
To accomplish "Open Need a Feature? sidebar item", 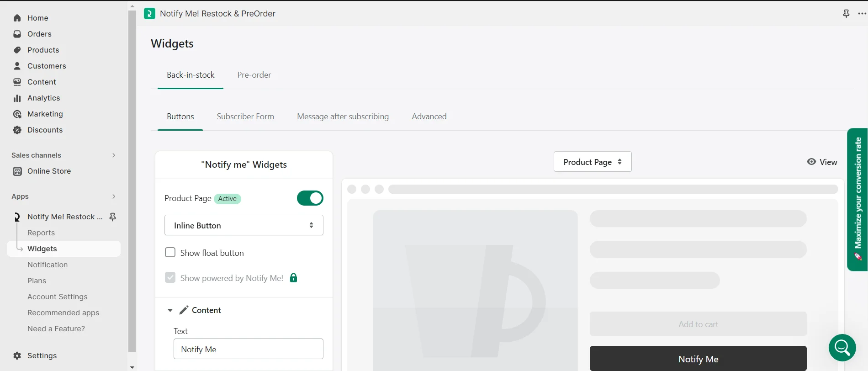I will [56, 329].
